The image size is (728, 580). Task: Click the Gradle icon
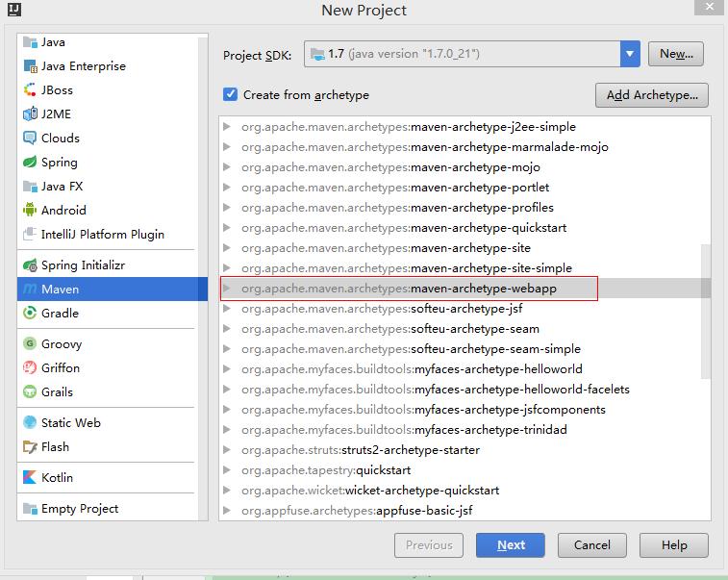click(x=30, y=313)
